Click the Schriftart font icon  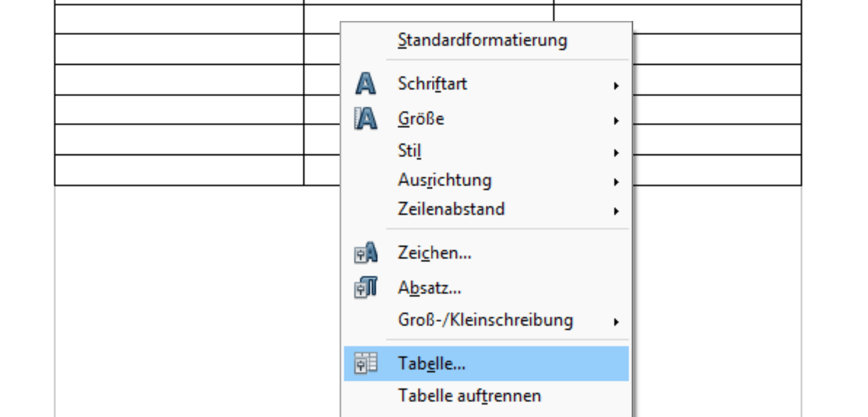point(366,84)
